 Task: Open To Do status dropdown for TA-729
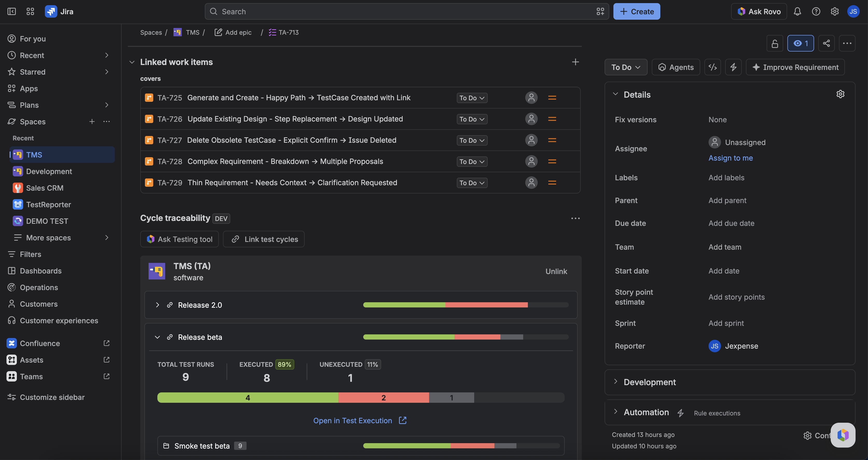pyautogui.click(x=472, y=183)
